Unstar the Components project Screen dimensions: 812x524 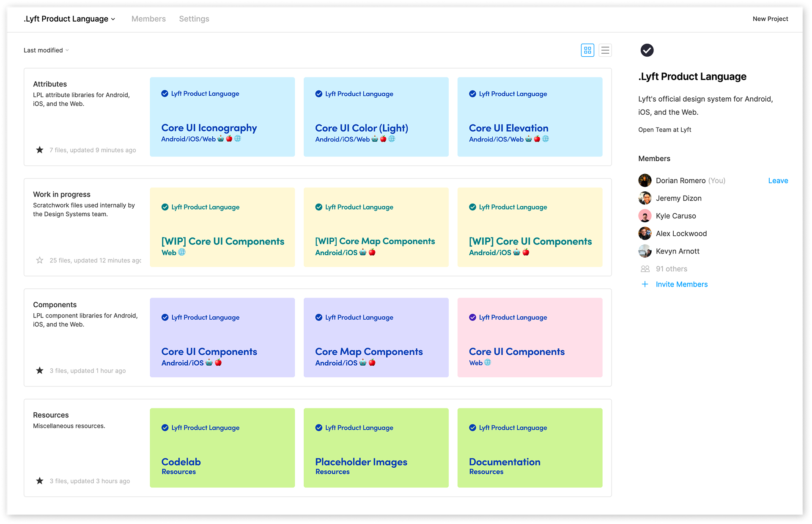[40, 371]
